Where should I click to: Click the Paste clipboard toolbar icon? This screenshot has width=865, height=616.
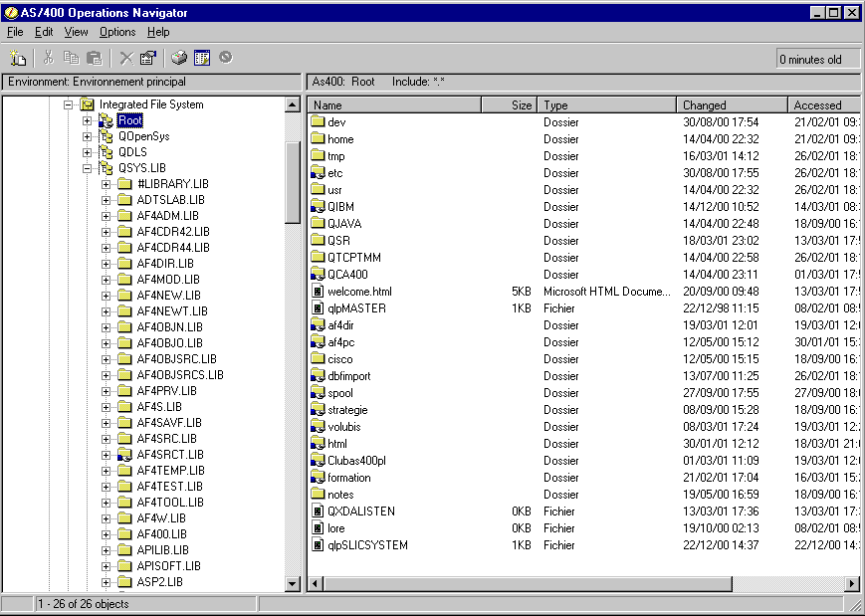(95, 58)
